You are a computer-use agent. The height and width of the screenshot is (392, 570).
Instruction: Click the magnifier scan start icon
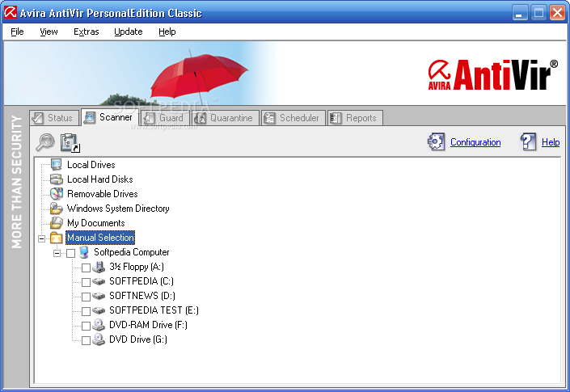[x=44, y=142]
